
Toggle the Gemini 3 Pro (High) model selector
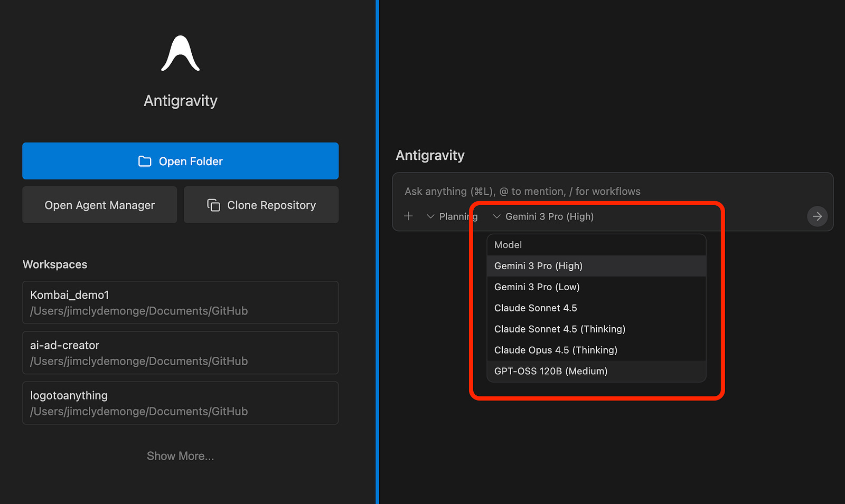[543, 216]
